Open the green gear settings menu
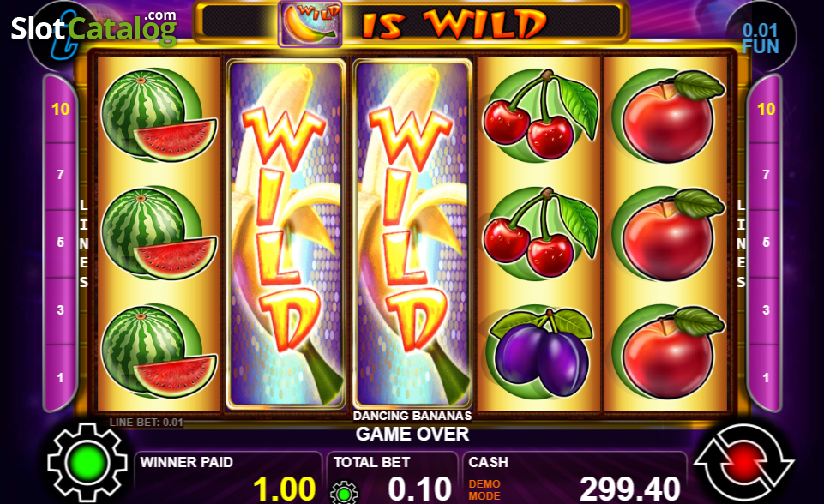This screenshot has width=824, height=504. click(x=87, y=463)
